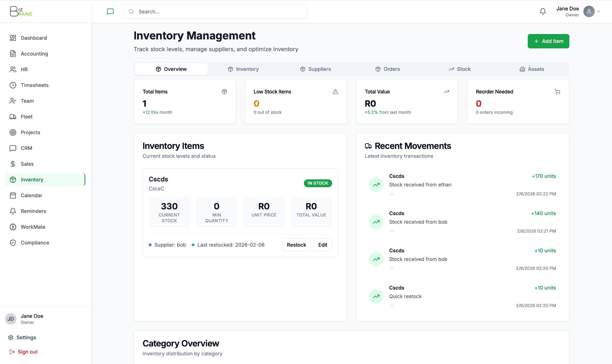612x364 pixels.
Task: Click the trend arrow icon on Total Value card
Action: pyautogui.click(x=446, y=92)
